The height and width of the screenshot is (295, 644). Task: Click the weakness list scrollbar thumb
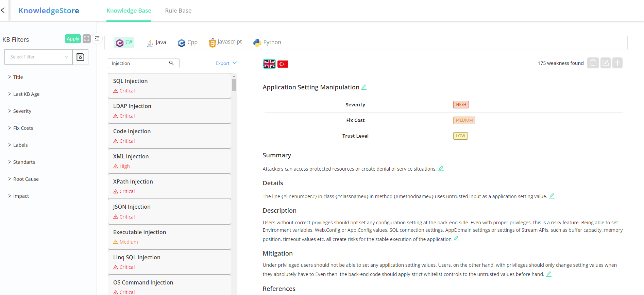[x=234, y=85]
